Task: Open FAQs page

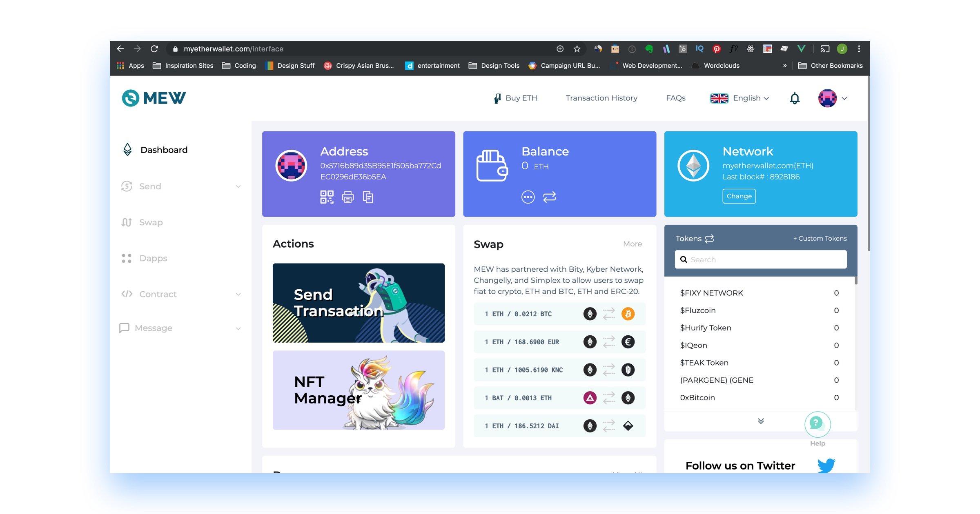Action: (676, 98)
